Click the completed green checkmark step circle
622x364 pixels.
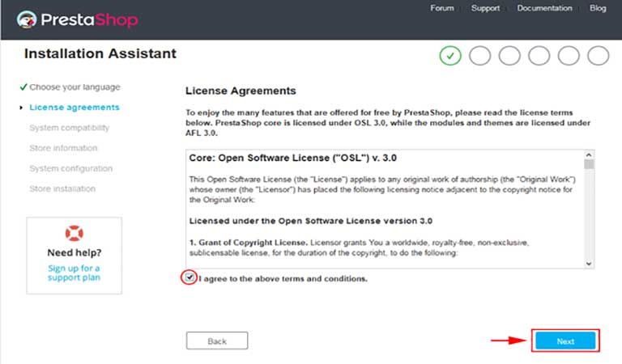click(x=450, y=56)
